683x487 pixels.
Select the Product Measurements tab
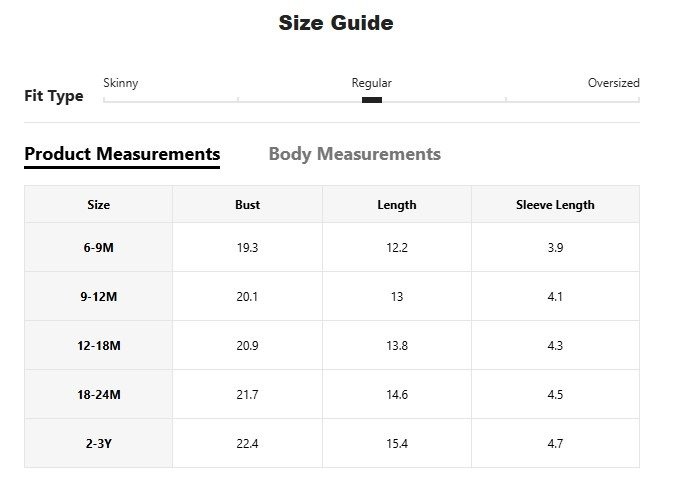[122, 154]
